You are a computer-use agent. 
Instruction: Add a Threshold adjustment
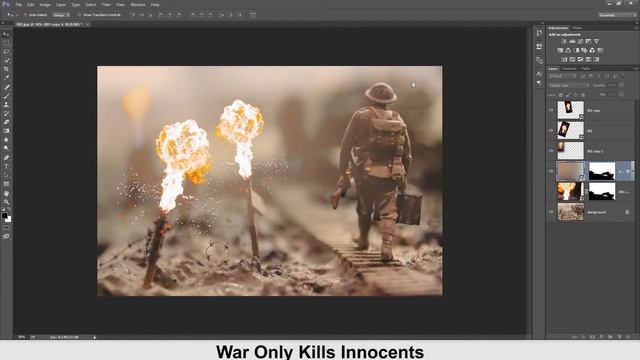580,60
